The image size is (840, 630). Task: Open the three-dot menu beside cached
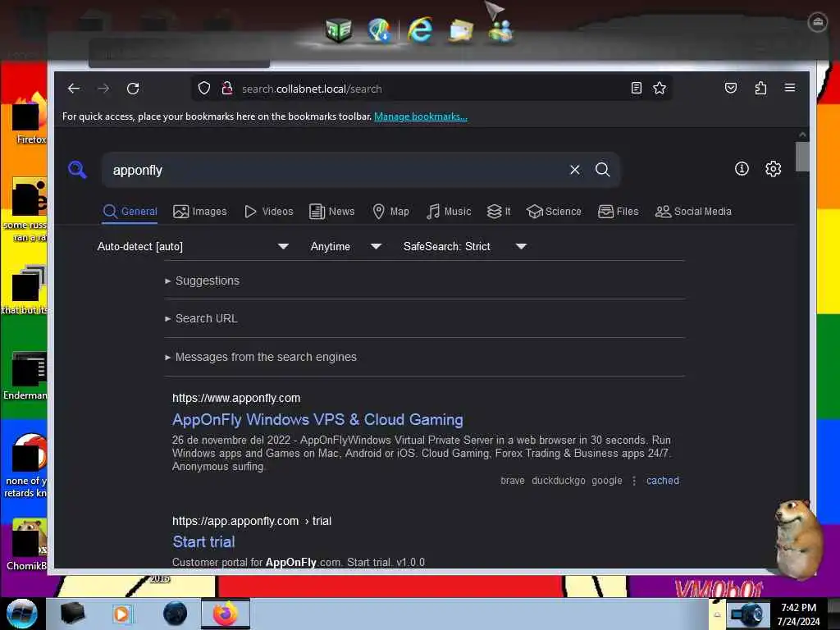pyautogui.click(x=634, y=481)
